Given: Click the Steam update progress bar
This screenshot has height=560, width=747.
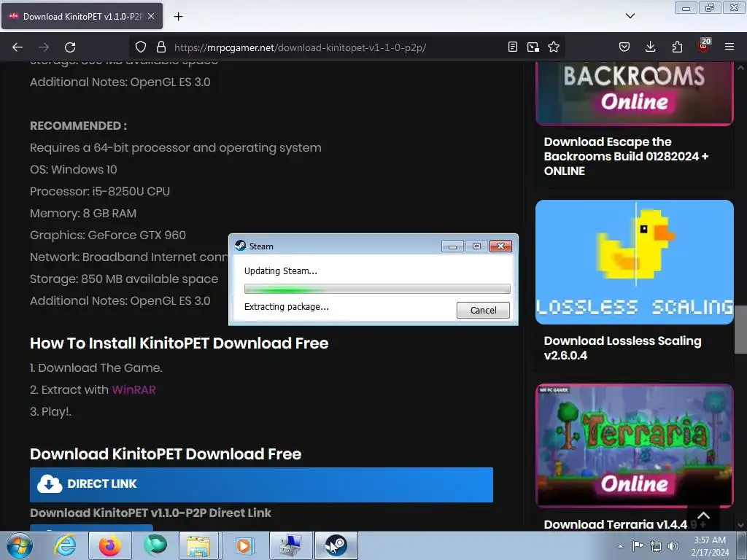Looking at the screenshot, I should 377,289.
